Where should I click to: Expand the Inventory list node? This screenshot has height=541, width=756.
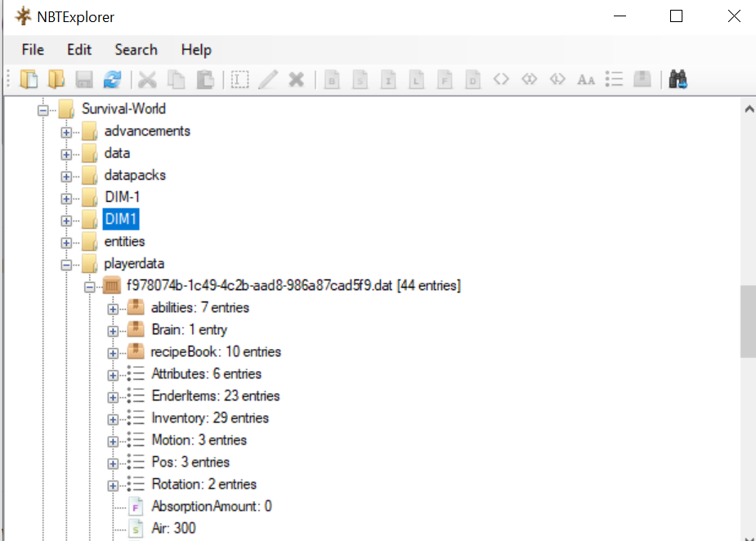click(113, 419)
